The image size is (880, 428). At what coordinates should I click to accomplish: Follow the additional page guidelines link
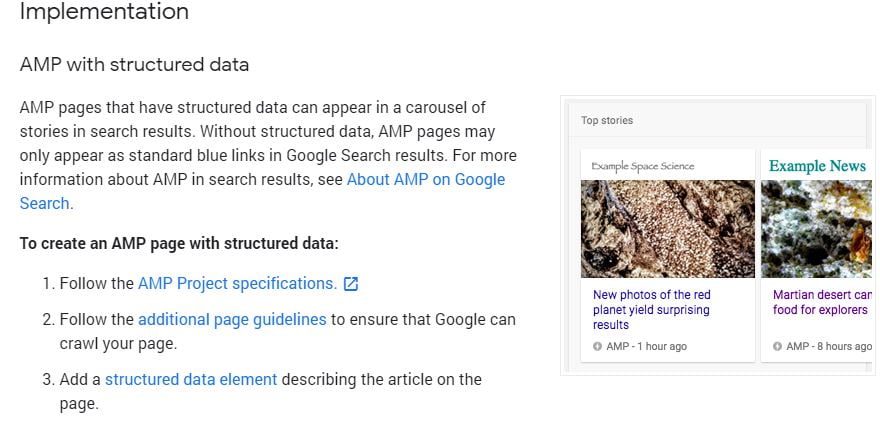tap(232, 320)
